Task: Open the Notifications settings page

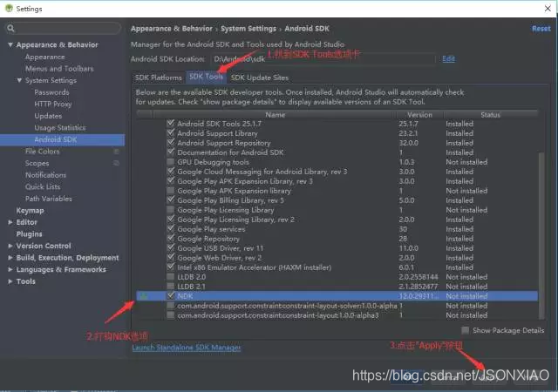Action: [45, 175]
